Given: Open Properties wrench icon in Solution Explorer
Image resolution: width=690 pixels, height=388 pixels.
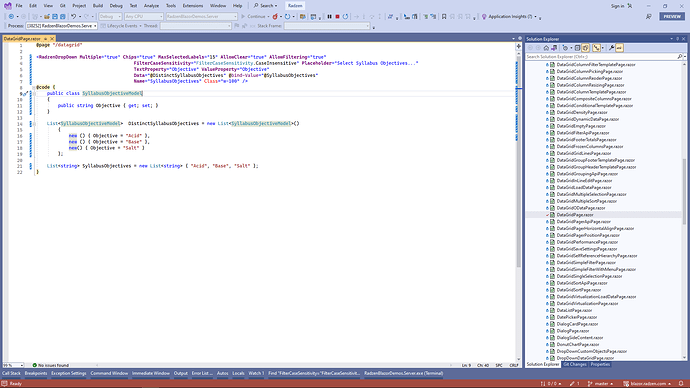Looking at the screenshot, I should coord(611,48).
